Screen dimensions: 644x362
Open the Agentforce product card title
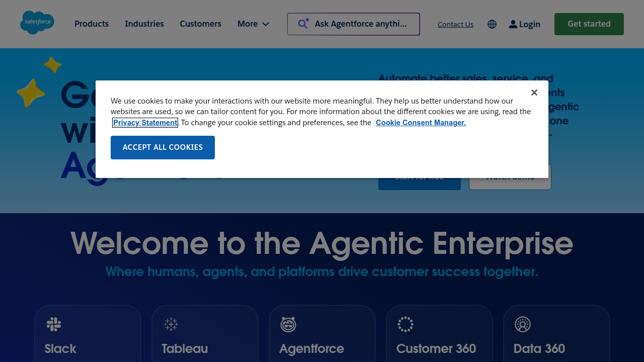tap(311, 348)
